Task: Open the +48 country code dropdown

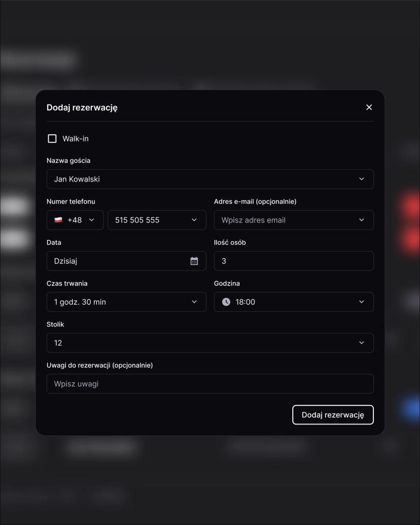Action: coord(75,220)
